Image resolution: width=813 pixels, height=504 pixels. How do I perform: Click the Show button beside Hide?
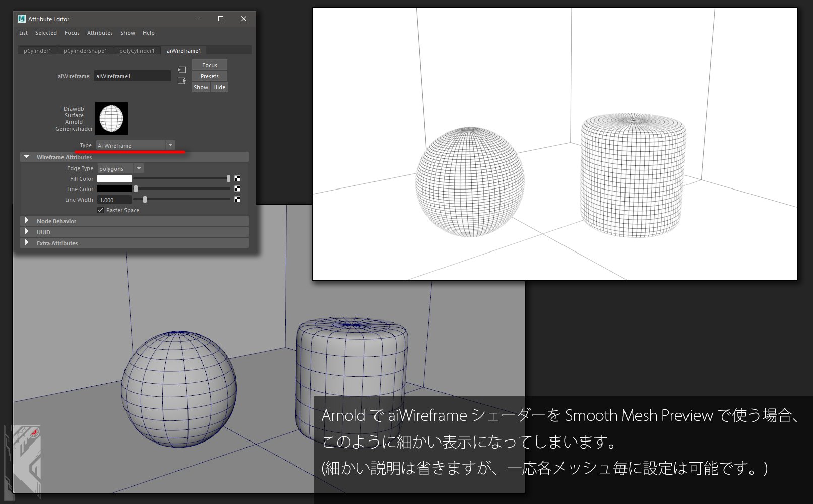tap(201, 87)
